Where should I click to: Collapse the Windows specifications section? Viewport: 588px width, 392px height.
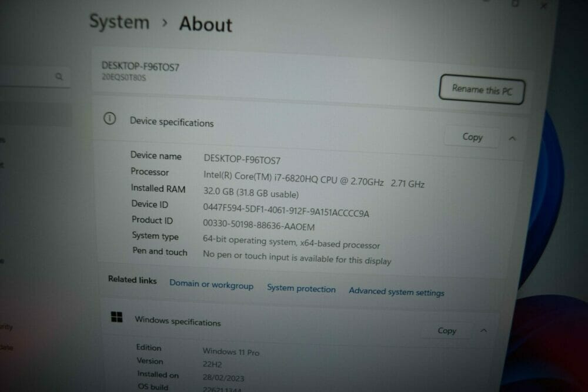[x=484, y=330]
